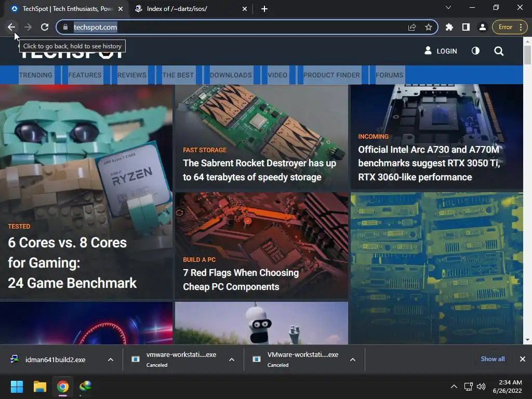532x399 pixels.
Task: Open the PRODUCT FINDER menu item
Action: [x=331, y=75]
